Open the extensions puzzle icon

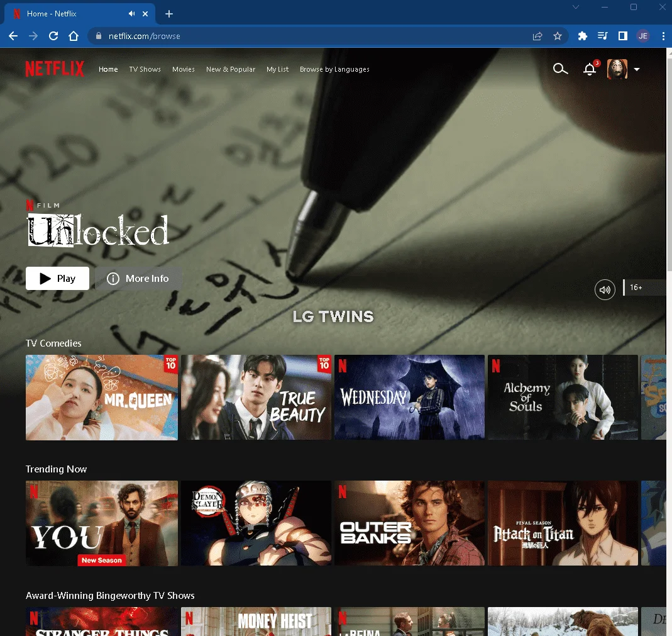(x=583, y=36)
